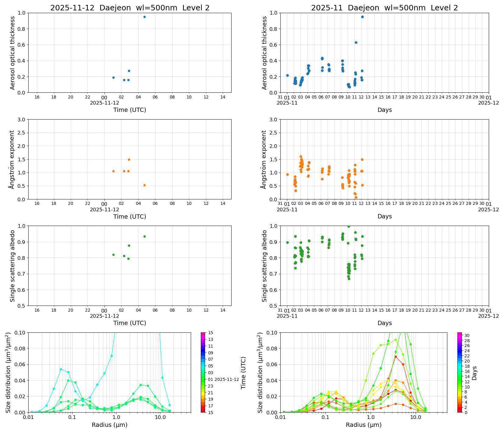Select the 2025-11-12 date label under daily plot
Image resolution: width=504 pixels, height=433 pixels.
[105, 103]
